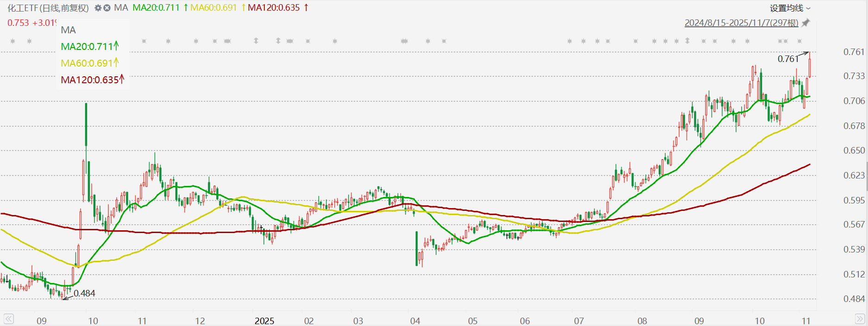Image resolution: width=868 pixels, height=326 pixels.
Task: Click the 0.706 price axis label
Action: [854, 101]
